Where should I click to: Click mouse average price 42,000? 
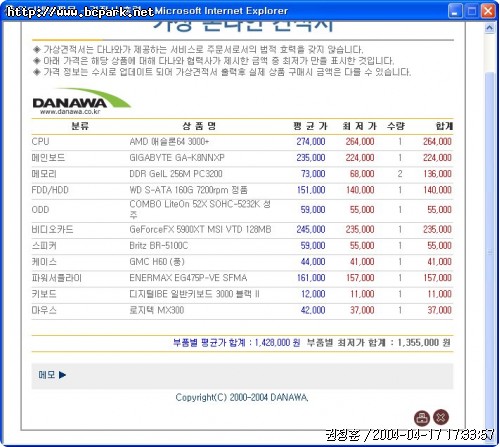pos(313,310)
